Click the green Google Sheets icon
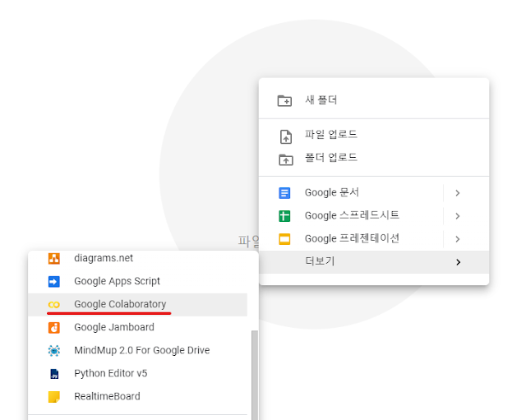Image resolution: width=526 pixels, height=420 pixels. click(x=284, y=215)
